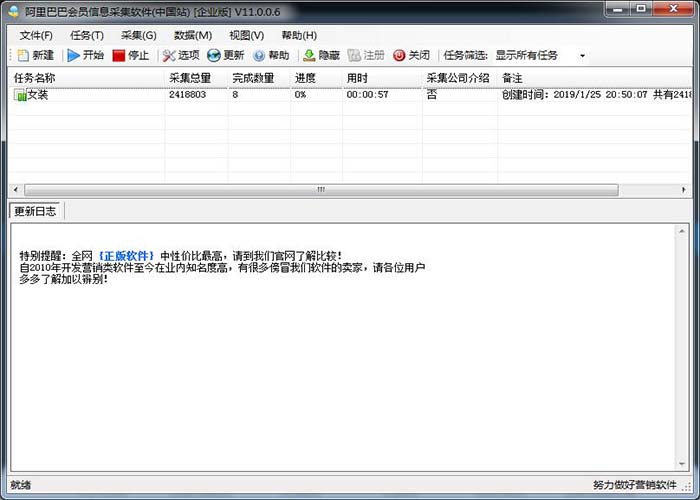Stop collection with red 停止 icon
700x500 pixels.
[x=118, y=55]
